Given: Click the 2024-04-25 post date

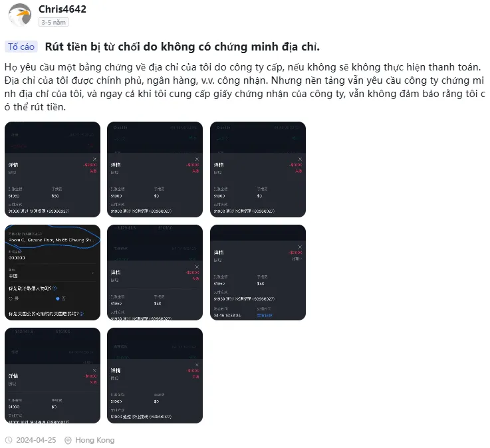Looking at the screenshot, I should (x=36, y=440).
